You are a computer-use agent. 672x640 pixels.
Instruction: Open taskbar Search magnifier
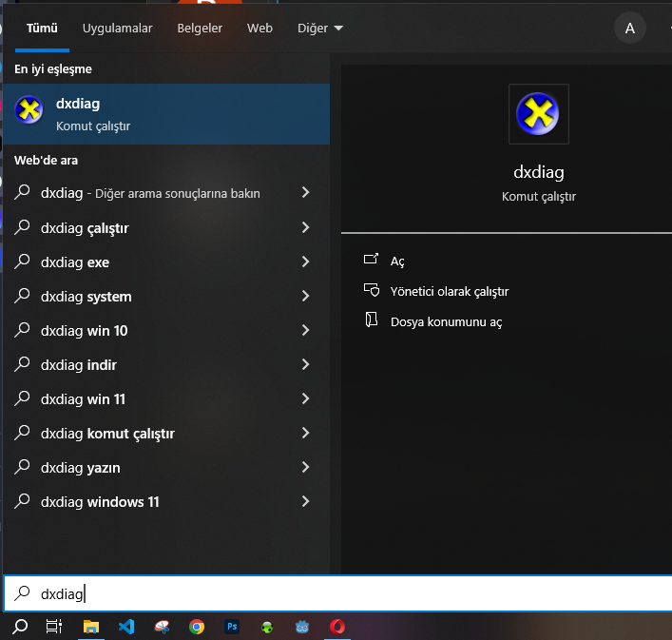point(20,627)
